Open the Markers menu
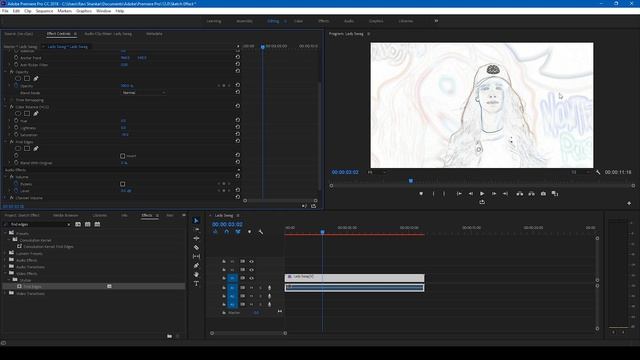This screenshot has width=640, height=360. tap(64, 11)
